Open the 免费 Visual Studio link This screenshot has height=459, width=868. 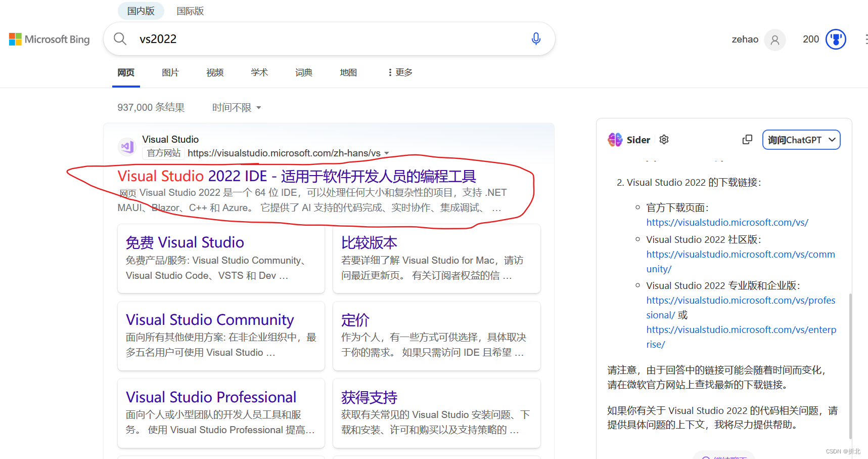tap(185, 242)
